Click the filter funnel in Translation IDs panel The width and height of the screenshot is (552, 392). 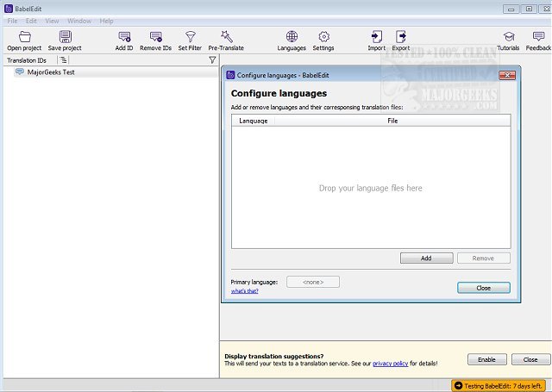click(x=212, y=60)
